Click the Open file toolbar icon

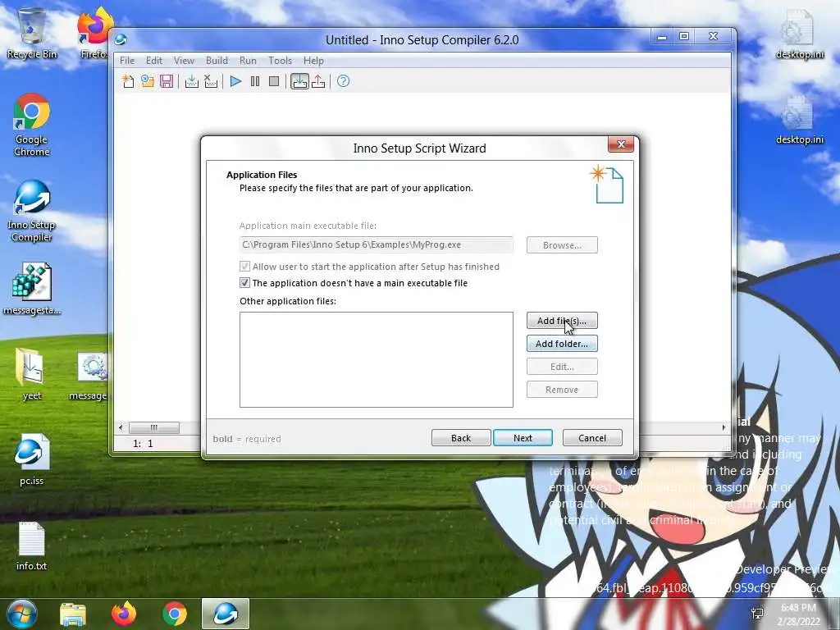coord(148,81)
